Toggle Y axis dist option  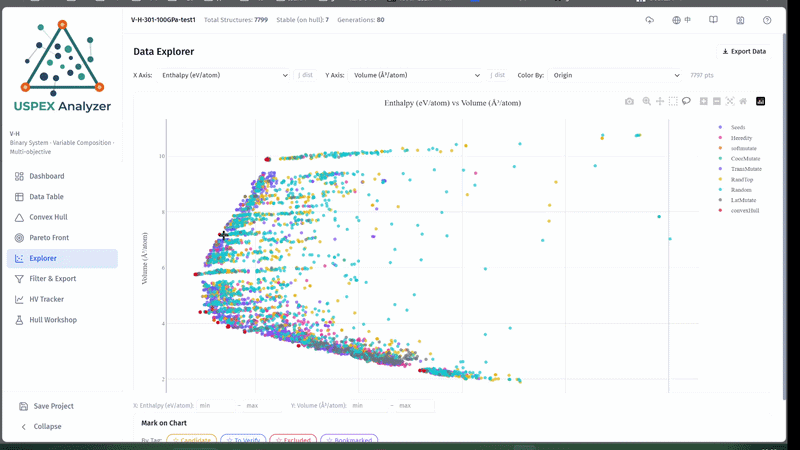pyautogui.click(x=497, y=75)
